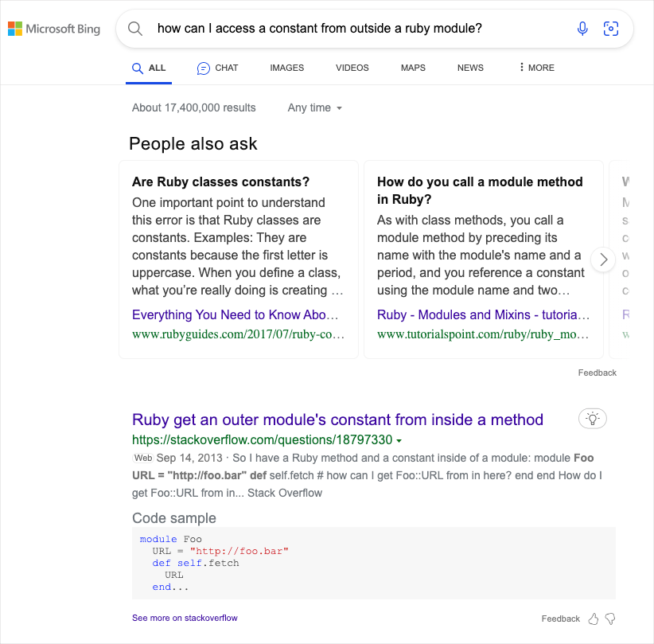This screenshot has height=644, width=654.
Task: Switch to the CHAT tab
Action: [x=217, y=68]
